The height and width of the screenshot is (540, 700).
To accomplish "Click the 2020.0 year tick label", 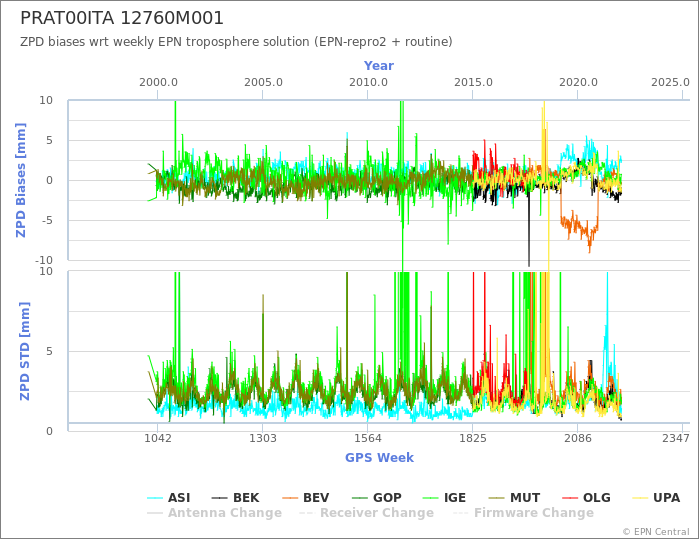I will pyautogui.click(x=578, y=83).
